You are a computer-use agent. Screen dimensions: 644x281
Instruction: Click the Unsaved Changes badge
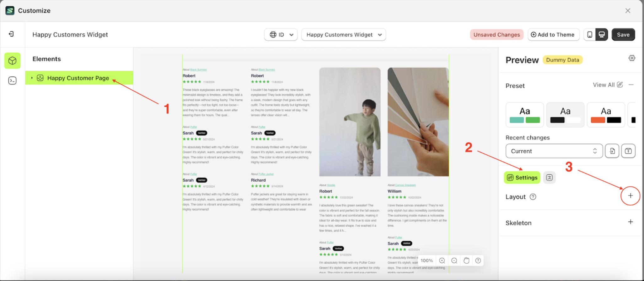point(497,35)
